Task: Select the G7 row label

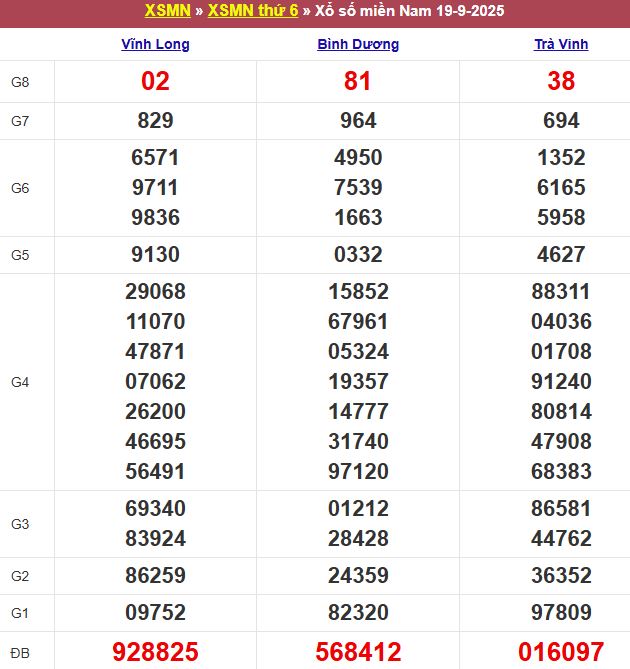Action: tap(20, 121)
